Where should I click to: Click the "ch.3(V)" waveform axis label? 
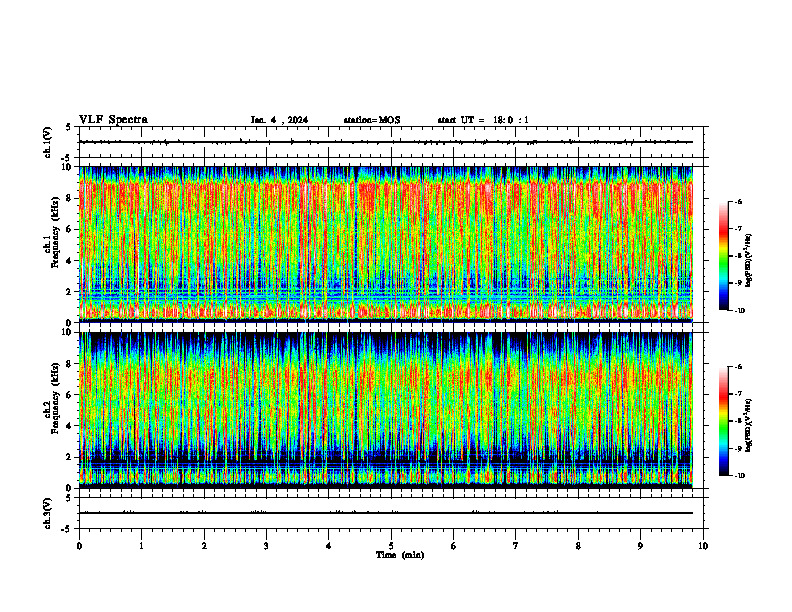coord(47,513)
